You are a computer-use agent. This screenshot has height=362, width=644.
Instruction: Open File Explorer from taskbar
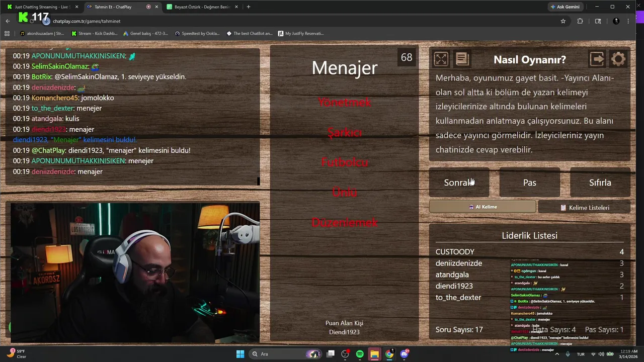pos(374,354)
